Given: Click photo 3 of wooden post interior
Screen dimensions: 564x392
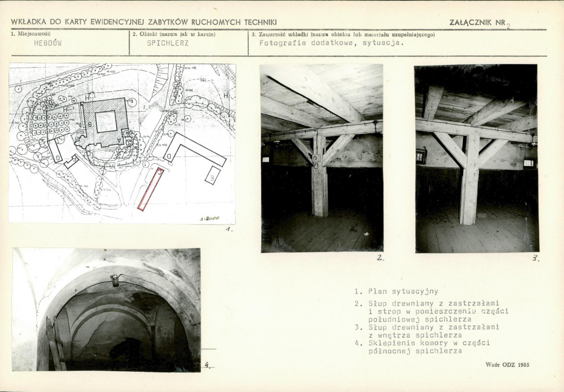Looking at the screenshot, I should (x=477, y=158).
